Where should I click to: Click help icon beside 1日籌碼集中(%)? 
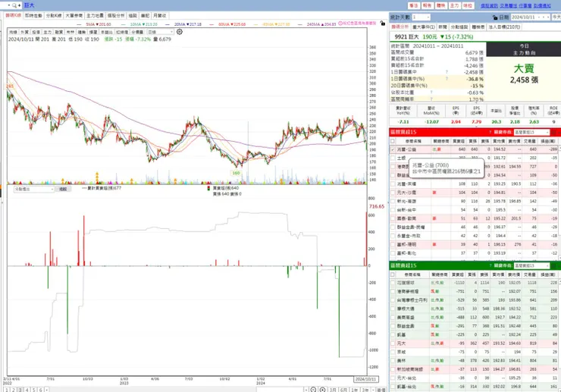[x=447, y=79]
